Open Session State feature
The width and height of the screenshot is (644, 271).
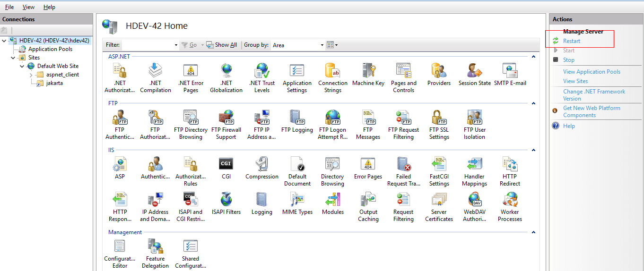[474, 75]
